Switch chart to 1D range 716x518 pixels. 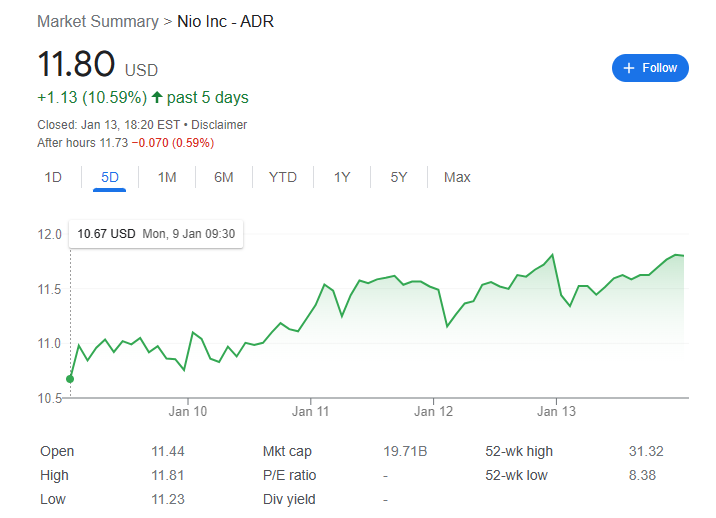coord(53,177)
